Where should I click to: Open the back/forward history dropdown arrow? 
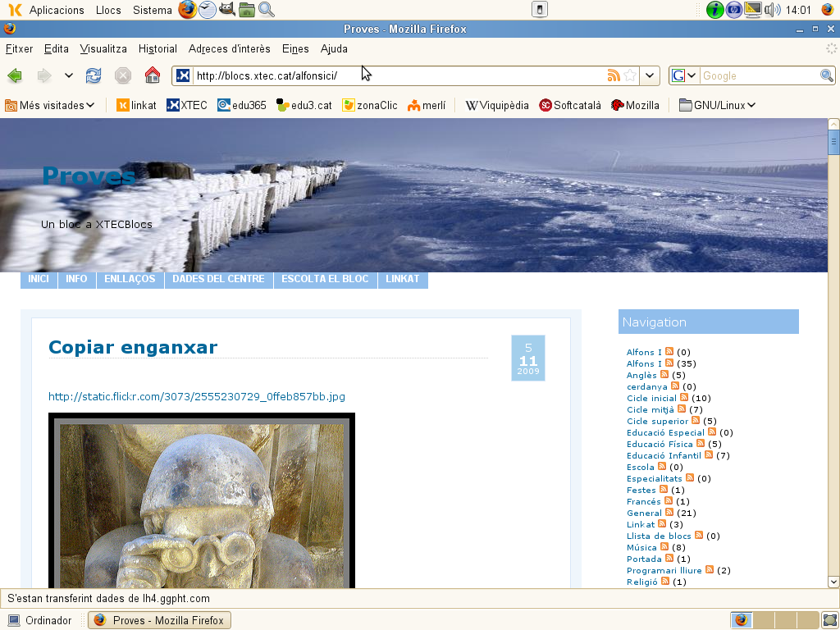69,75
